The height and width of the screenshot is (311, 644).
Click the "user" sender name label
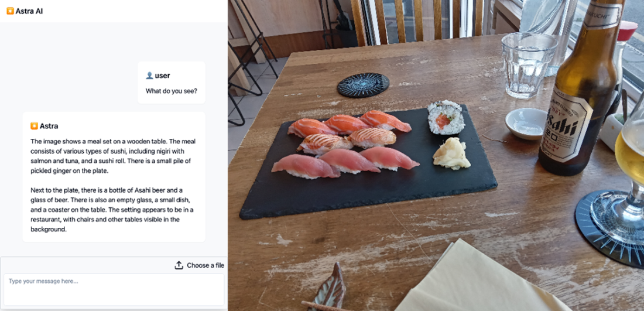(162, 76)
